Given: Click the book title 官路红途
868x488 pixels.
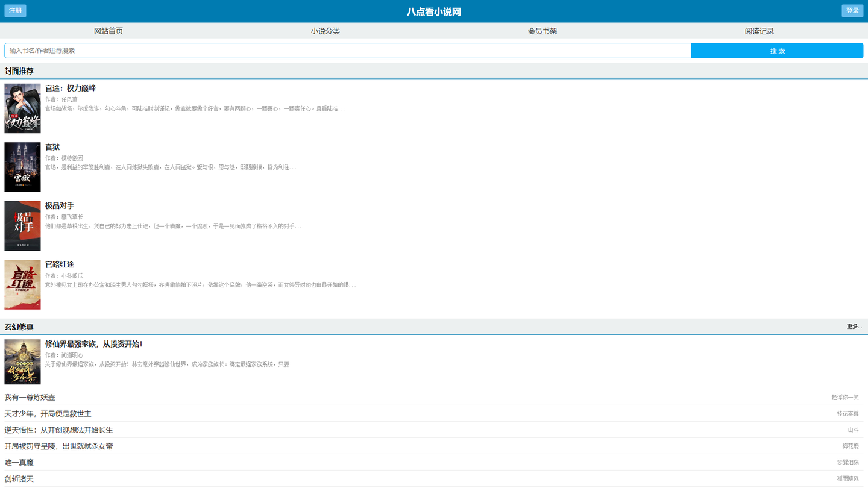Looking at the screenshot, I should (60, 264).
